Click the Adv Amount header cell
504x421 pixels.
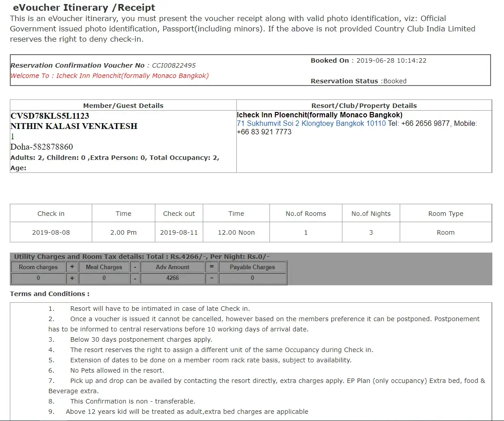[x=173, y=267]
